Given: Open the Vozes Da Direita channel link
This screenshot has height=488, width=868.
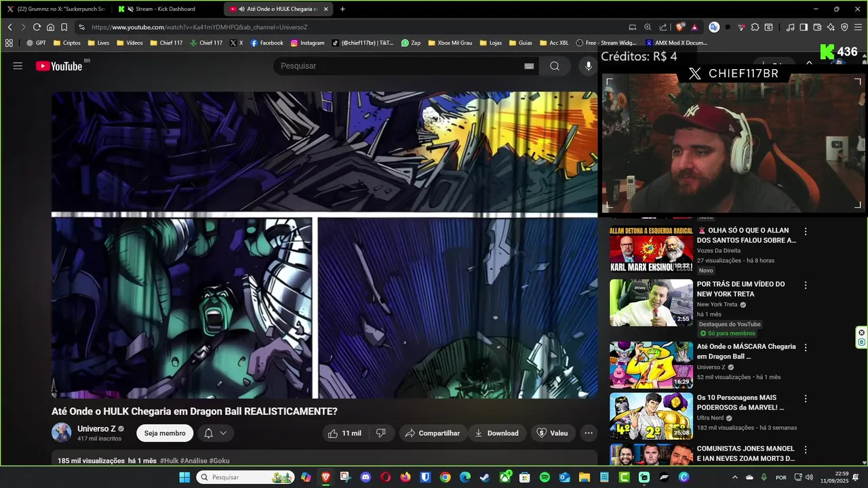Looking at the screenshot, I should coord(719,251).
